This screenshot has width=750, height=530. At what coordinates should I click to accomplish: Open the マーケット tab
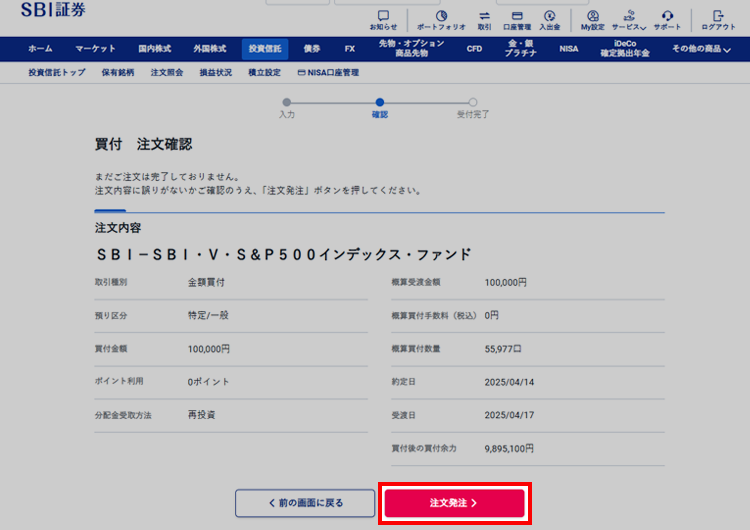tap(95, 49)
